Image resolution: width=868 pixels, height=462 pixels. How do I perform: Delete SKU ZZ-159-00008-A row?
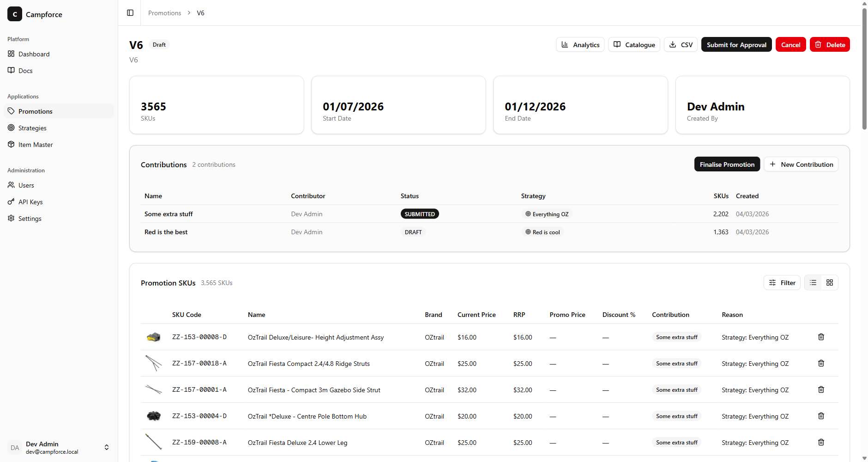pyautogui.click(x=821, y=442)
